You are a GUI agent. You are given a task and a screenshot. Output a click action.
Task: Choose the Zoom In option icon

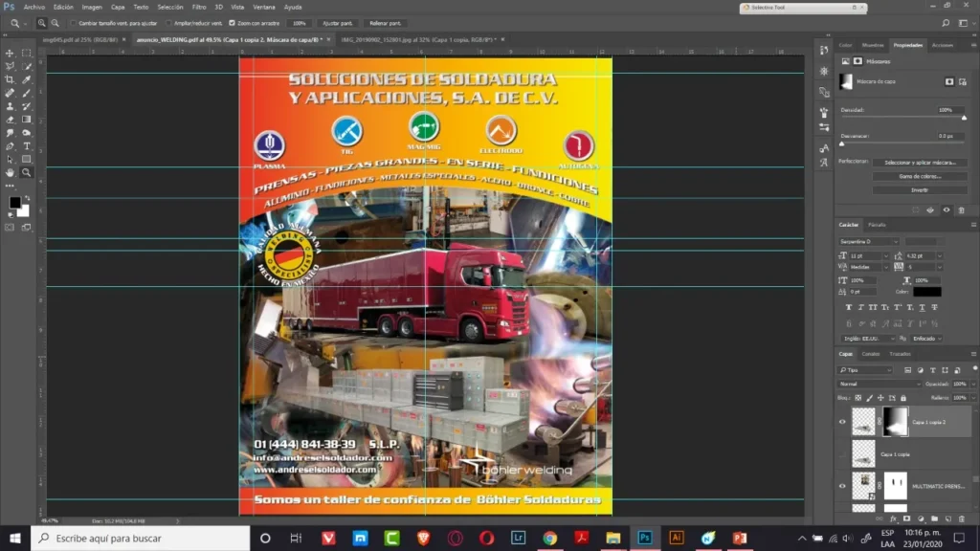[x=42, y=23]
